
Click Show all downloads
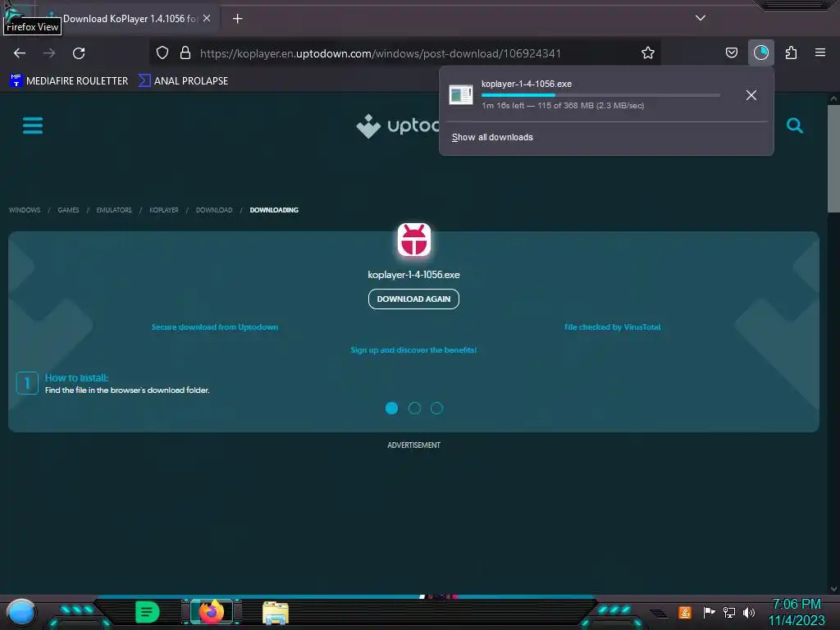492,137
